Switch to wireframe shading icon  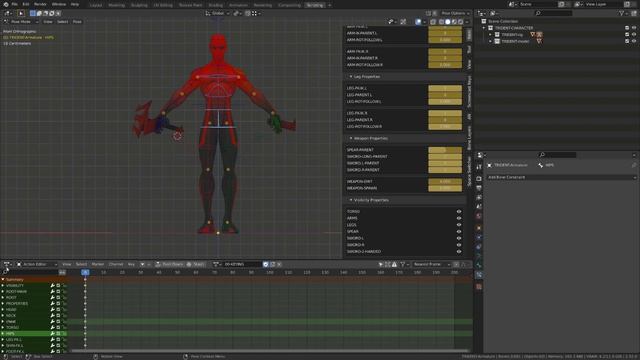pyautogui.click(x=441, y=22)
